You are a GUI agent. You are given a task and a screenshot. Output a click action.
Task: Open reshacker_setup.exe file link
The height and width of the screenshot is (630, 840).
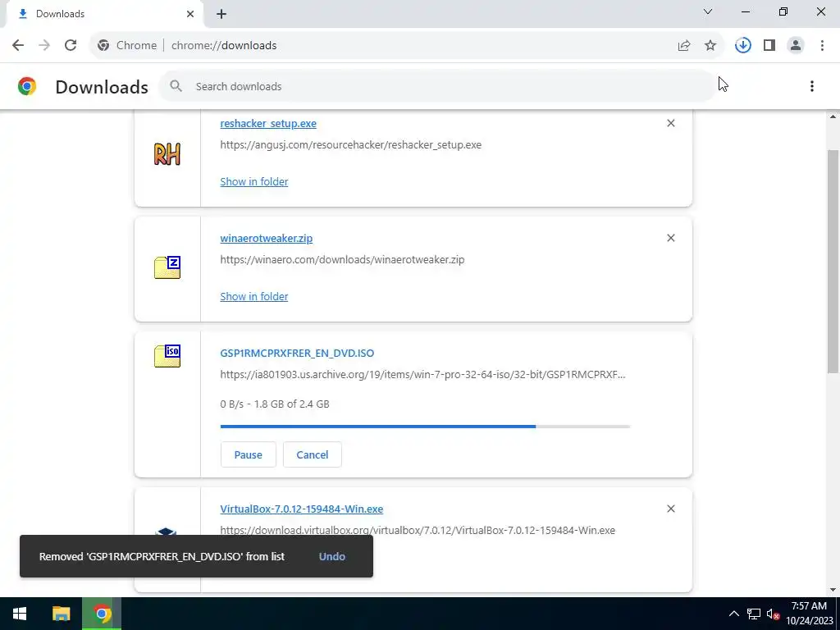tap(268, 123)
